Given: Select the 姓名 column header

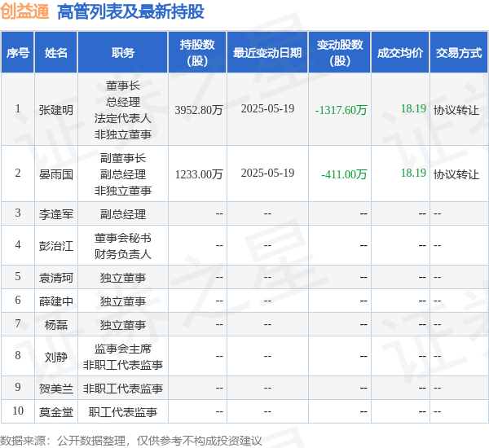Looking at the screenshot, I should point(55,52).
